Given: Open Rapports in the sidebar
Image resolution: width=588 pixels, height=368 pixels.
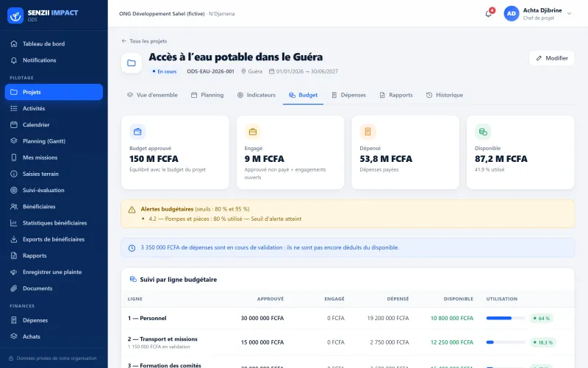Looking at the screenshot, I should point(54,255).
